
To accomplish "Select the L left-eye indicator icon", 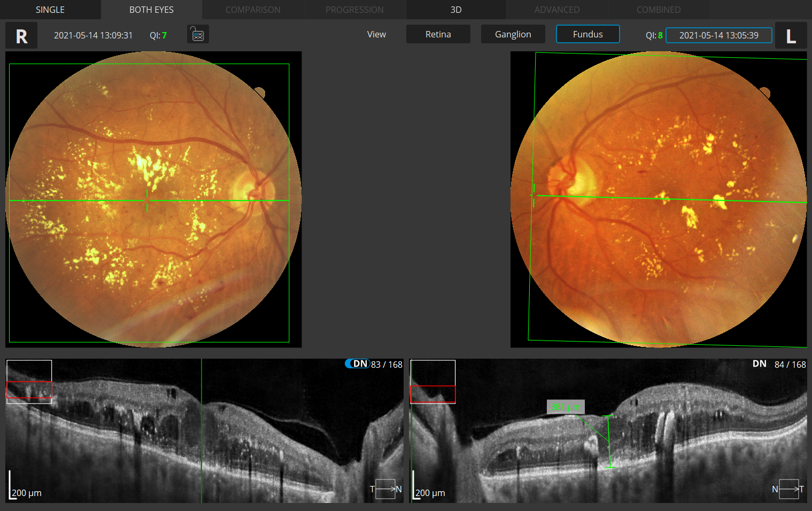I will (791, 35).
